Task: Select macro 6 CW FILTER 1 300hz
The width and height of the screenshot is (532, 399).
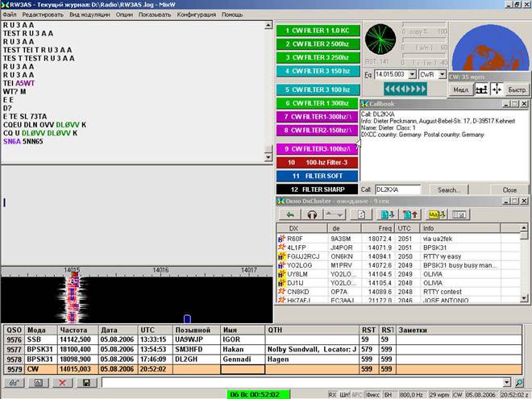Action: [x=318, y=103]
